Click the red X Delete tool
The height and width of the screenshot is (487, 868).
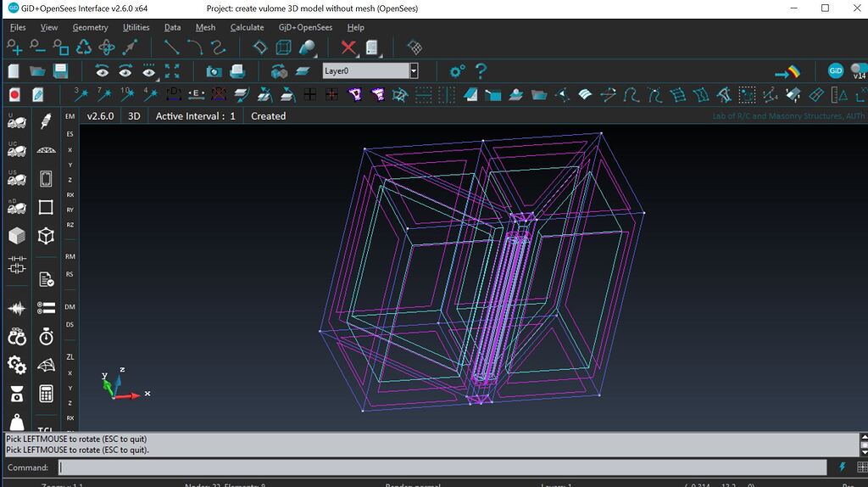coord(348,48)
